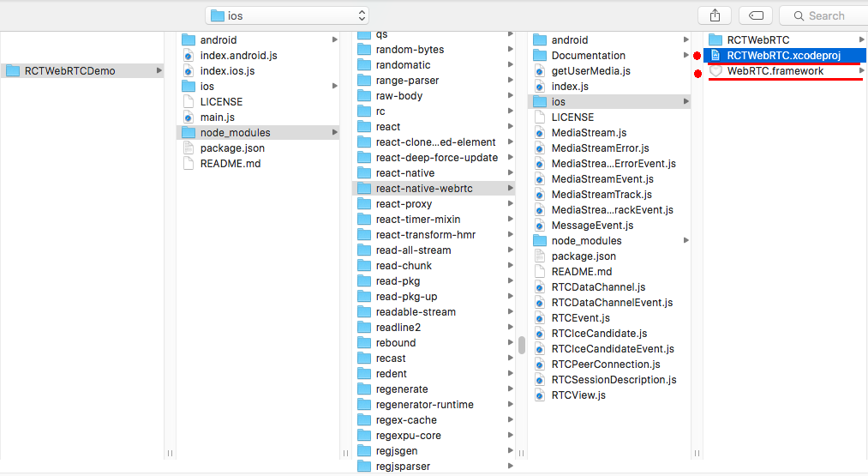Select MessageEvent.js file icon

pos(540,226)
